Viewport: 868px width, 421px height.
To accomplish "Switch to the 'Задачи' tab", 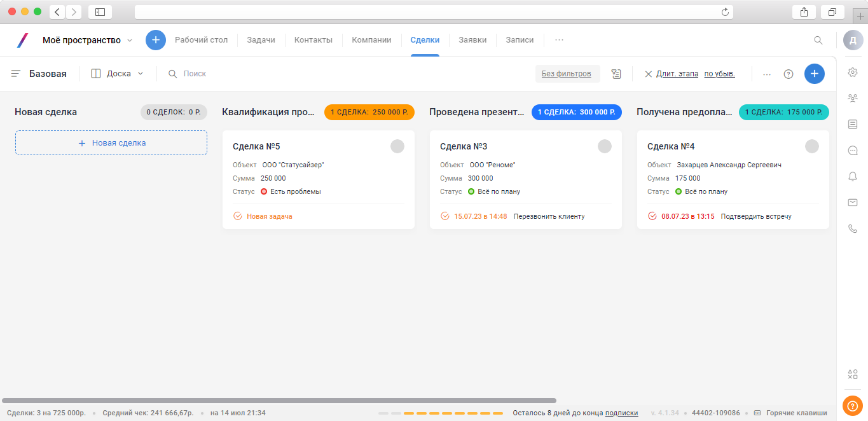I will pos(261,40).
